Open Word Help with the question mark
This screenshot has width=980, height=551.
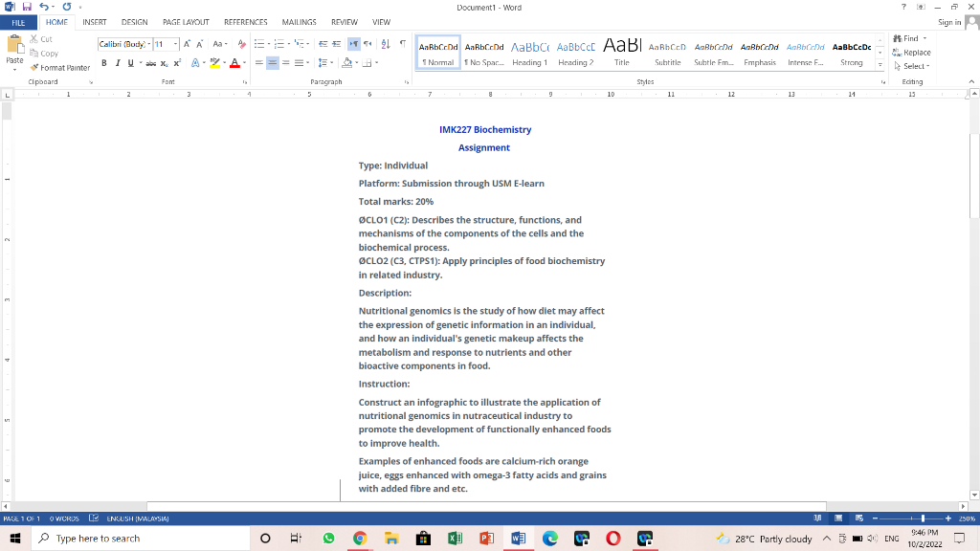(x=903, y=7)
